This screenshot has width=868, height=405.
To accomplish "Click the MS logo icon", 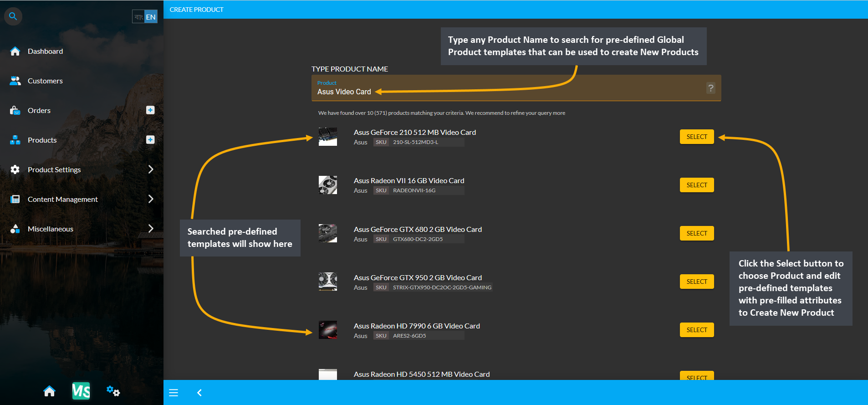I will [81, 391].
